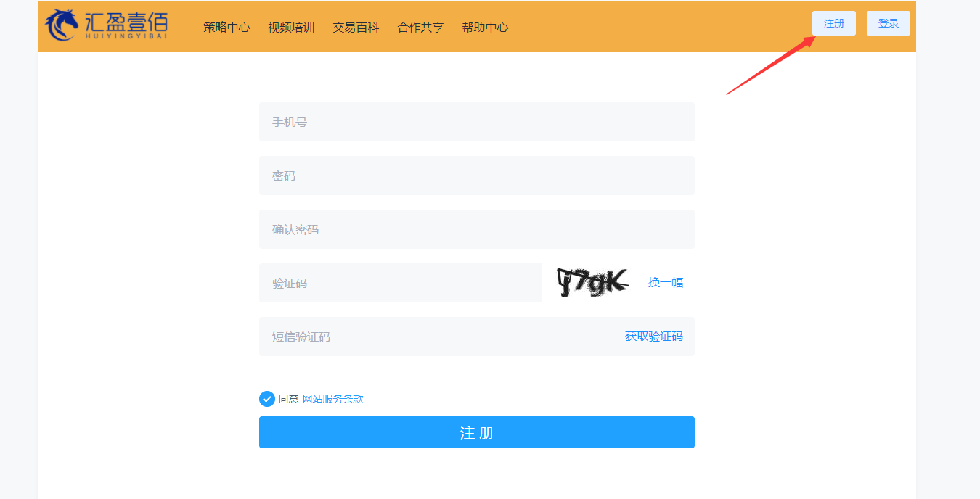980x499 pixels.
Task: Uncheck the 同意 agreement checkbox
Action: (267, 399)
